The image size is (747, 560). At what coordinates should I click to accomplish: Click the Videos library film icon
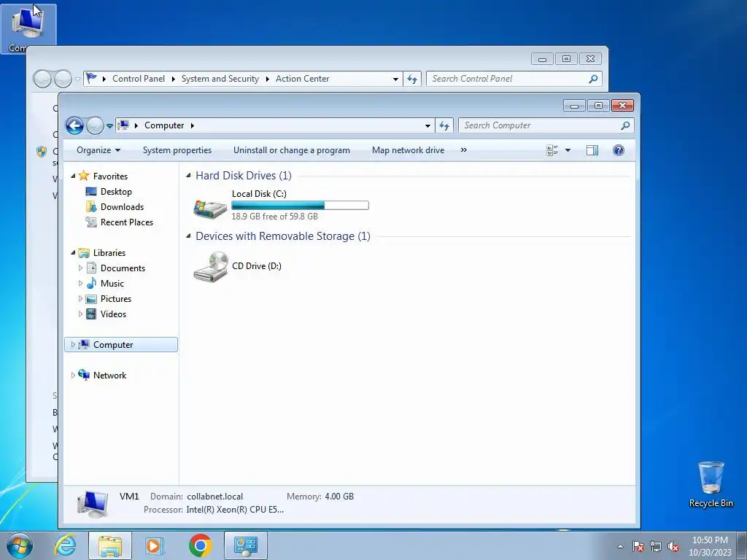click(91, 314)
